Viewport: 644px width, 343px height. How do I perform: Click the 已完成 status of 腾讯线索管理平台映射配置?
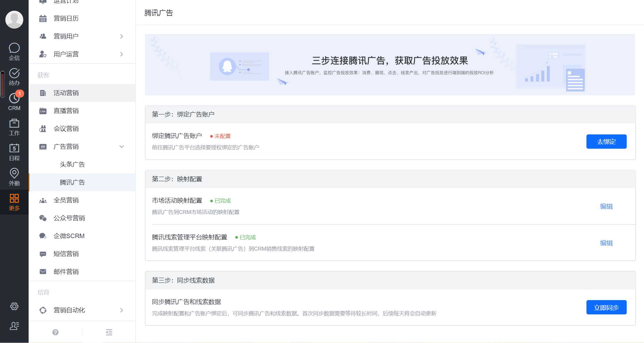(246, 238)
